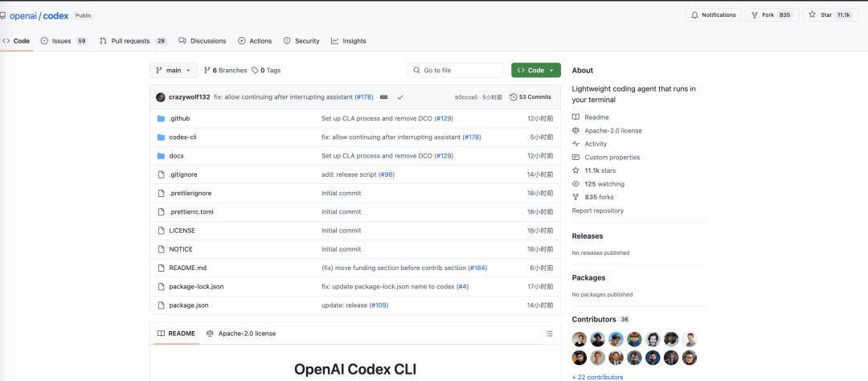The image size is (868, 381).
Task: Open the Pull requests tab
Action: pos(133,41)
